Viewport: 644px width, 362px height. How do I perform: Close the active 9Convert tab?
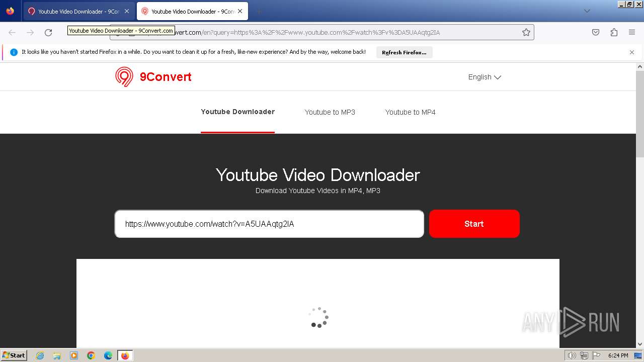tap(240, 11)
